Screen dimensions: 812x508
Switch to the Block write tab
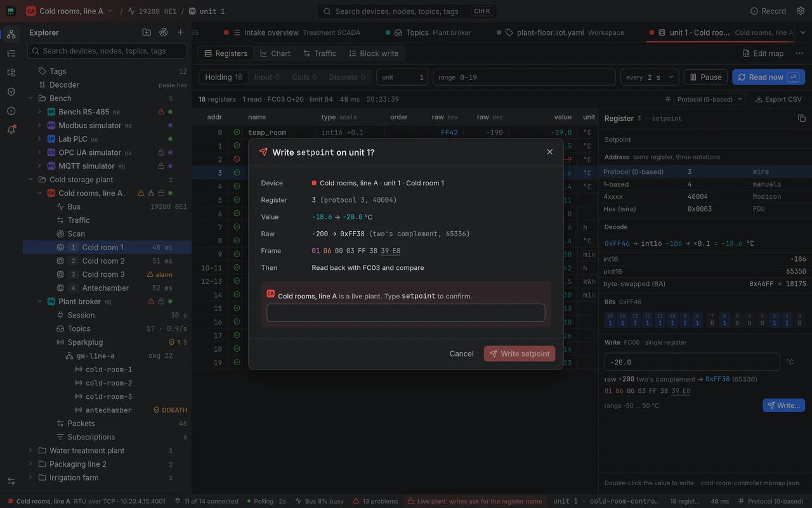[x=374, y=53]
